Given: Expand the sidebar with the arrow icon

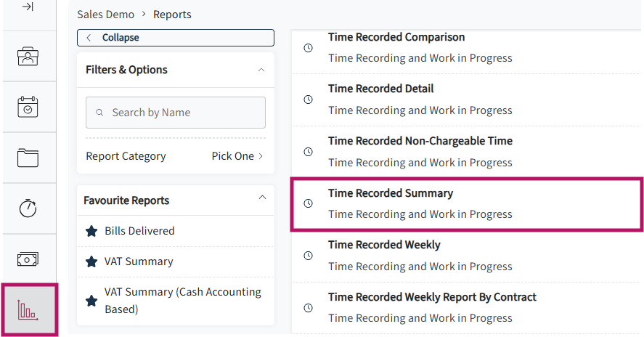Looking at the screenshot, I should pos(28,7).
